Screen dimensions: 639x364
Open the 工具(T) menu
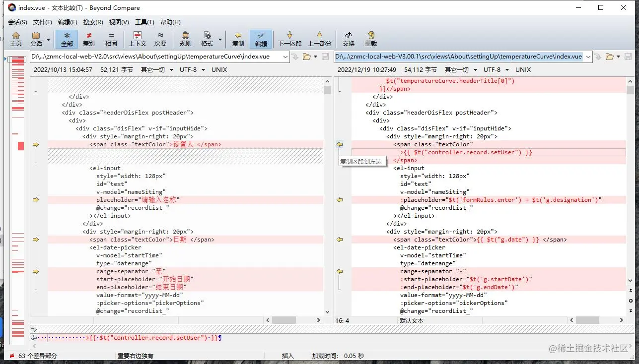pos(144,22)
